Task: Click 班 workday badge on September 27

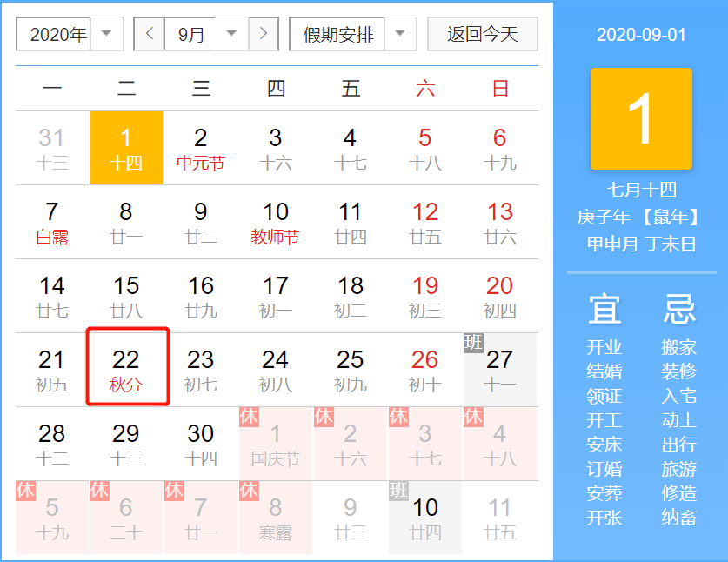Action: 473,342
